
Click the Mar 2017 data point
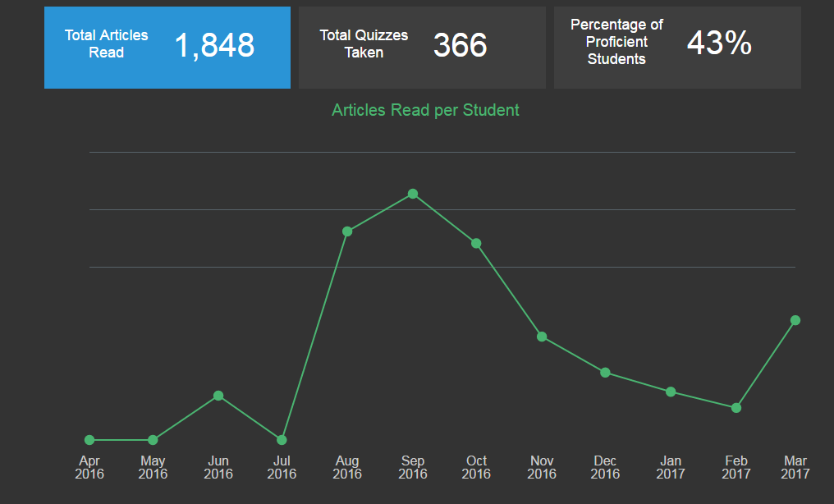pyautogui.click(x=795, y=320)
